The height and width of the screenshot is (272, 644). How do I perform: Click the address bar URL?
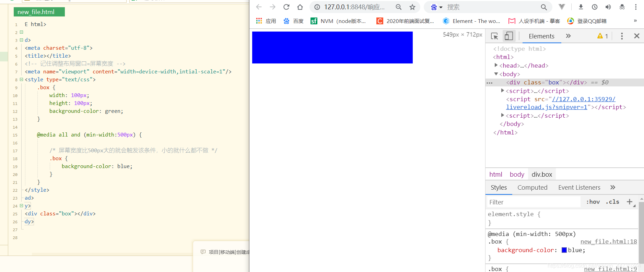click(x=354, y=7)
